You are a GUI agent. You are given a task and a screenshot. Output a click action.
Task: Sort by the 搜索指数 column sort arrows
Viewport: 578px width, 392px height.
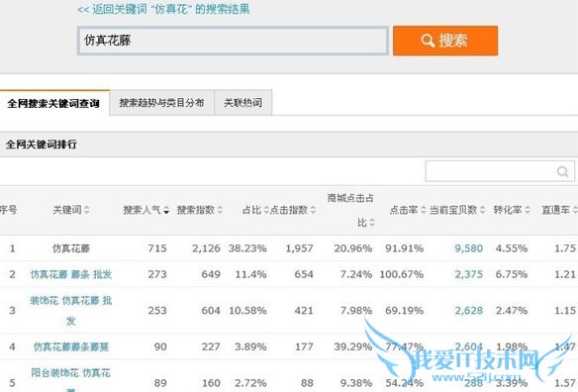[x=220, y=210]
